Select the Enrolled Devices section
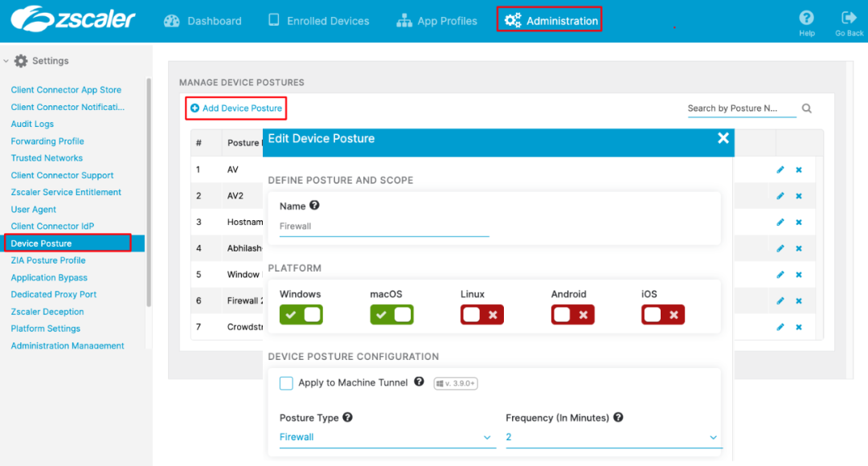Viewport: 868px width, 466px height. tap(318, 21)
